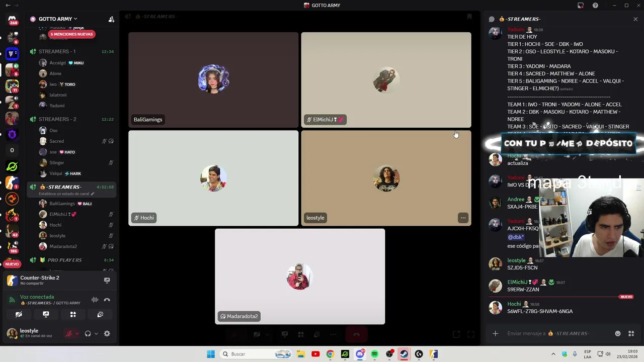Focus ElMichiJ video tile
This screenshot has height=362, width=644.
click(386, 80)
